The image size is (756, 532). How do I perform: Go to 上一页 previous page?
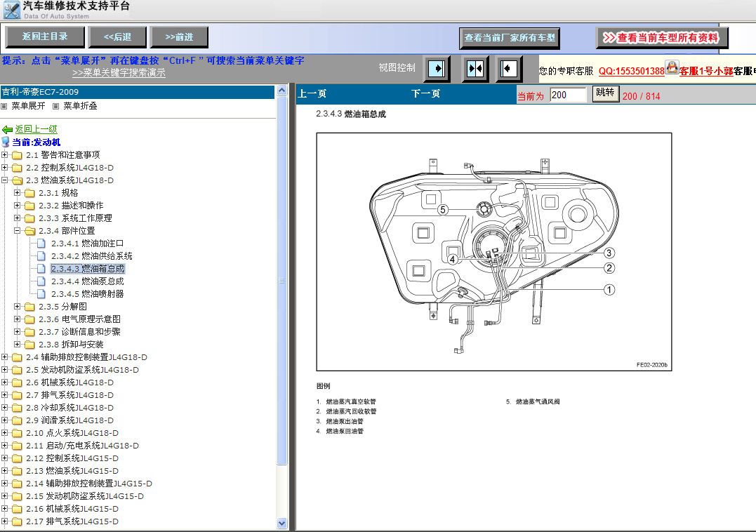click(x=312, y=93)
